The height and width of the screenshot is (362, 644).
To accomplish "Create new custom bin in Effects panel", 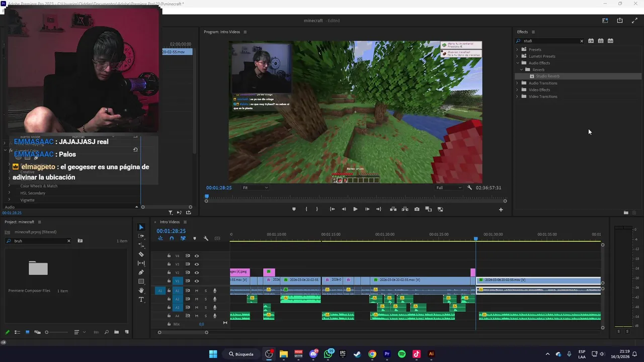I will tap(626, 213).
